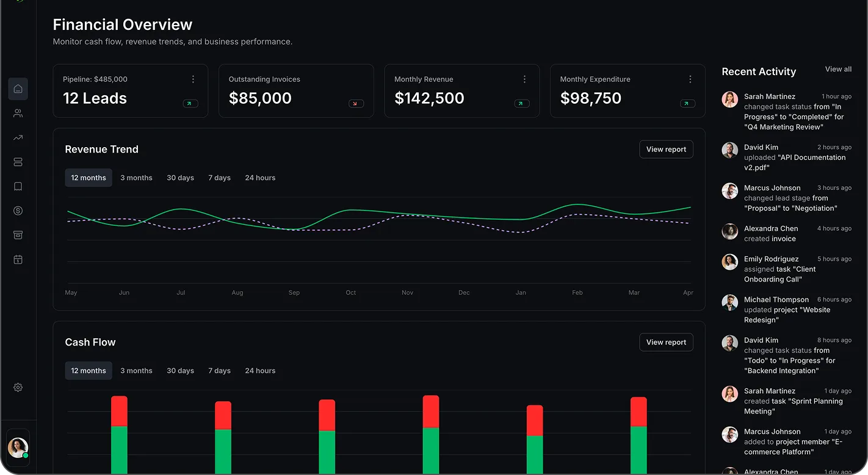Open the receipt sidebar icon
Viewport: 868px width, 475px height.
point(18,187)
